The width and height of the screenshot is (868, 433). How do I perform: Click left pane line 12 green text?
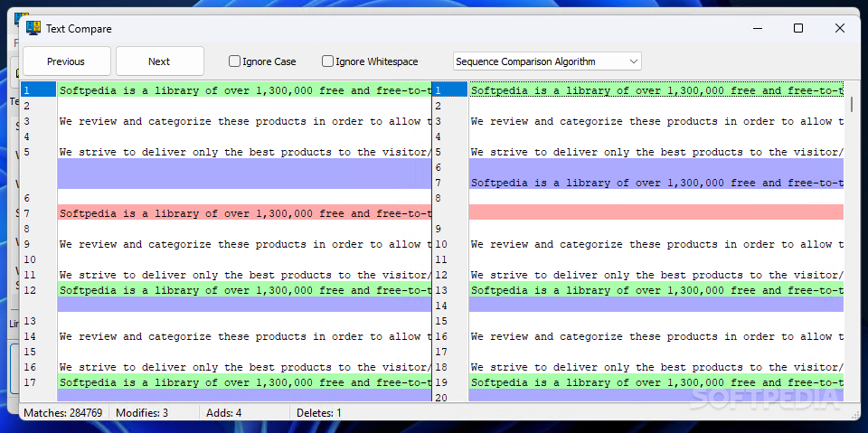pyautogui.click(x=245, y=289)
